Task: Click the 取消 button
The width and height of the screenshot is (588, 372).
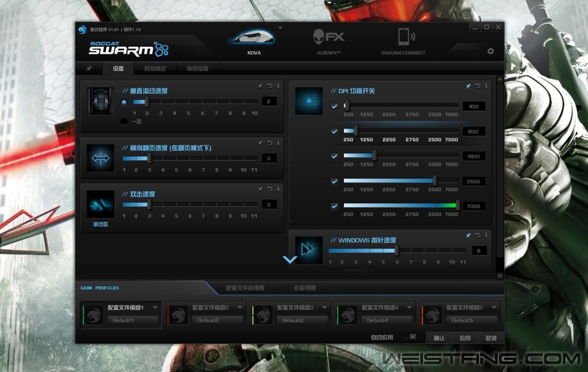Action: coord(491,338)
